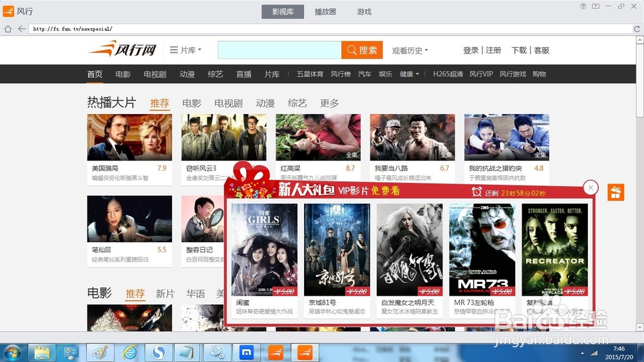Expand the 片库 dropdown menu
The width and height of the screenshot is (644, 362).
(x=185, y=50)
